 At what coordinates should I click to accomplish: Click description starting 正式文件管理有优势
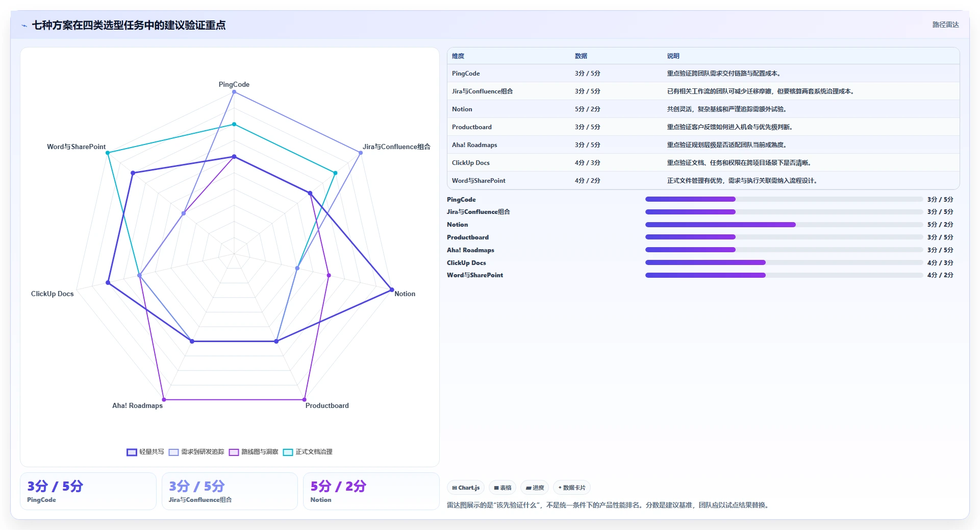tap(743, 181)
